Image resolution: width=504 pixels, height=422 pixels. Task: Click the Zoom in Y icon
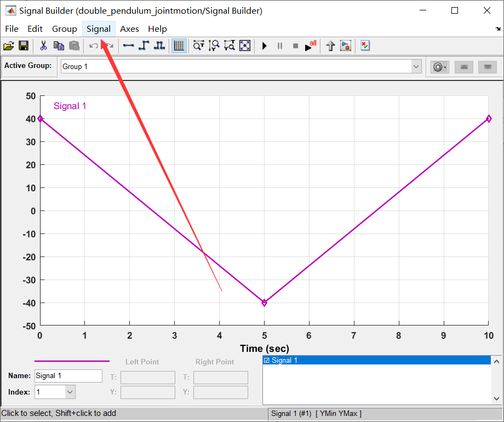[x=214, y=46]
